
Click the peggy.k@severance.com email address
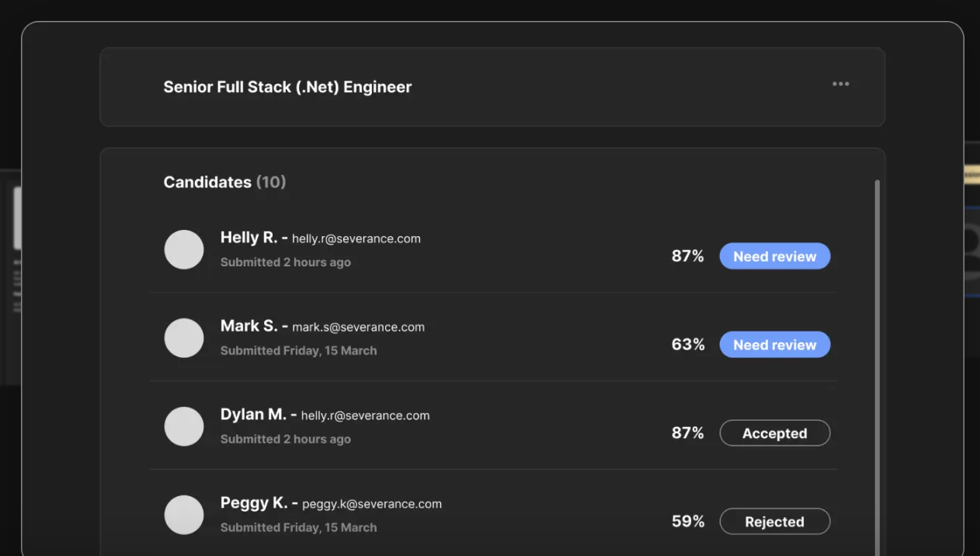pos(371,504)
